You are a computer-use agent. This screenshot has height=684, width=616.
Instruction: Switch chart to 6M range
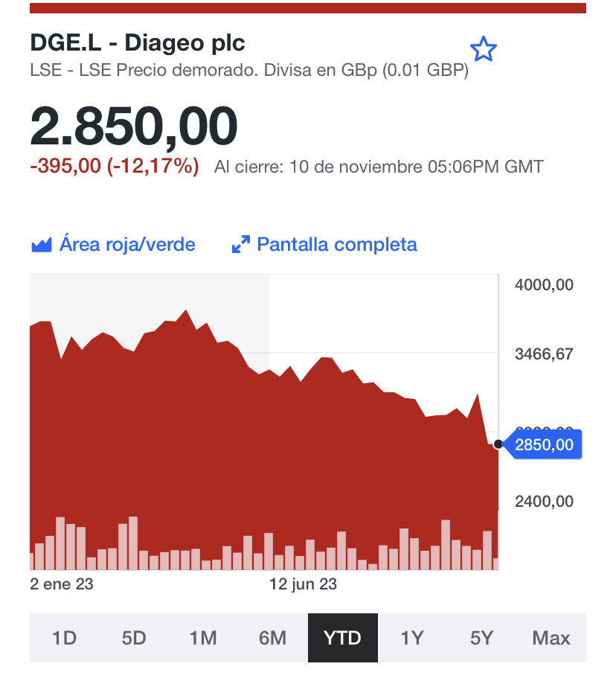[x=273, y=638]
